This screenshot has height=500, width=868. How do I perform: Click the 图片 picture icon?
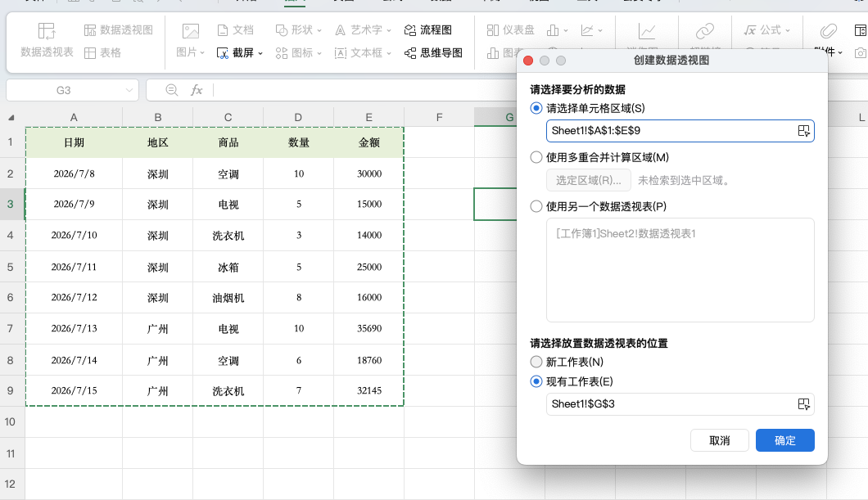(191, 31)
